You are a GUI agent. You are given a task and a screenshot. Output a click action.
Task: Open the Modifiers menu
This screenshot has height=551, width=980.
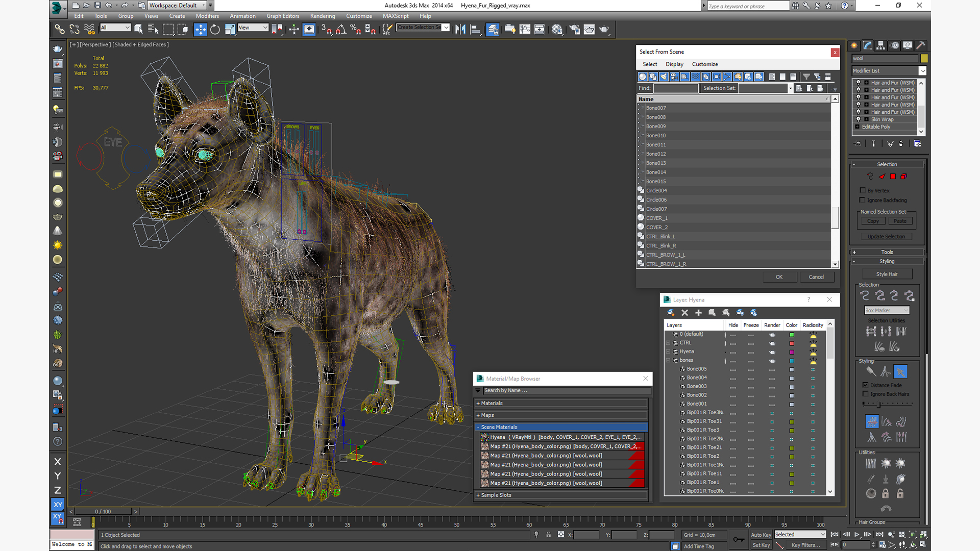point(207,16)
